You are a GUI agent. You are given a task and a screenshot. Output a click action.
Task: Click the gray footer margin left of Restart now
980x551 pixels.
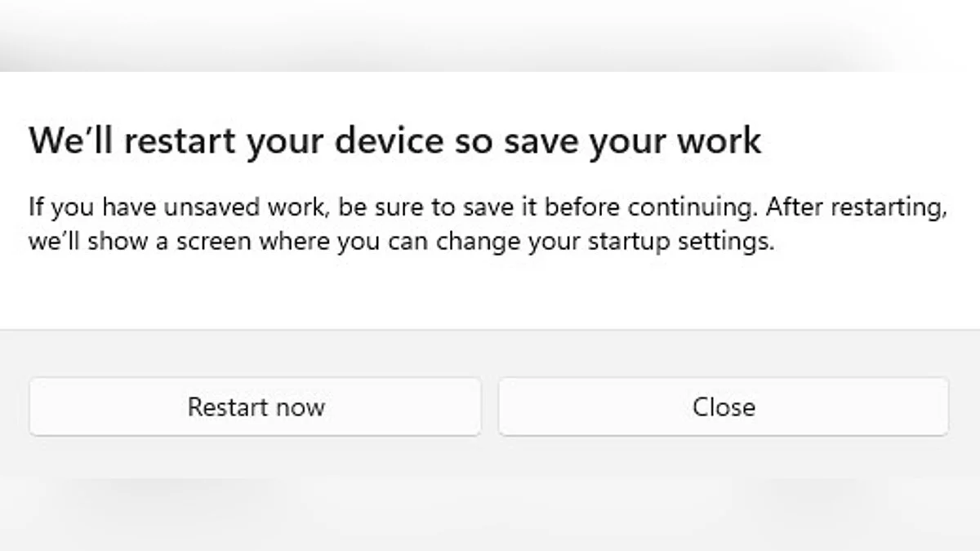point(14,407)
